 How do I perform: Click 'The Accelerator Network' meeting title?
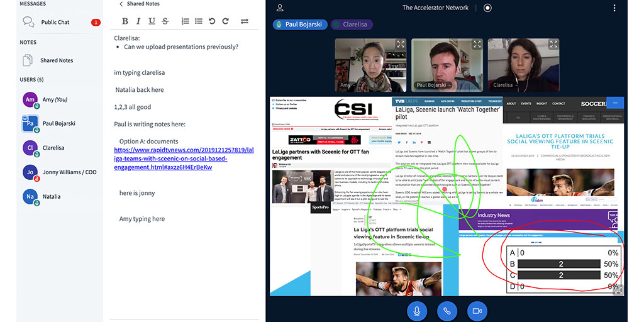pos(435,8)
